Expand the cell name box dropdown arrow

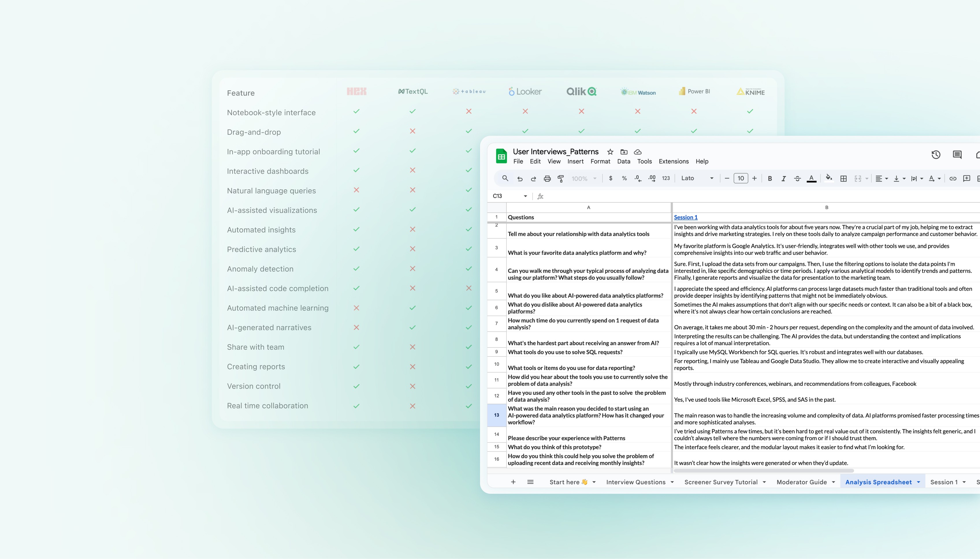pyautogui.click(x=525, y=196)
